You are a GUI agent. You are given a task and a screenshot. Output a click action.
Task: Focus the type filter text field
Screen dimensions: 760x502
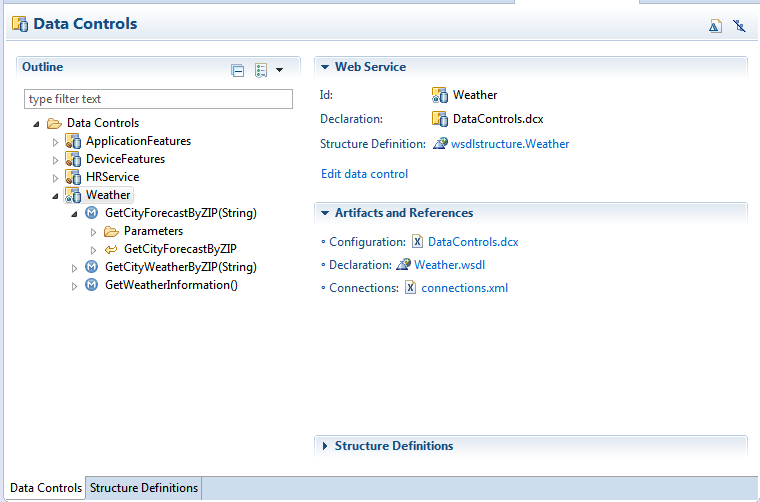pyautogui.click(x=158, y=99)
